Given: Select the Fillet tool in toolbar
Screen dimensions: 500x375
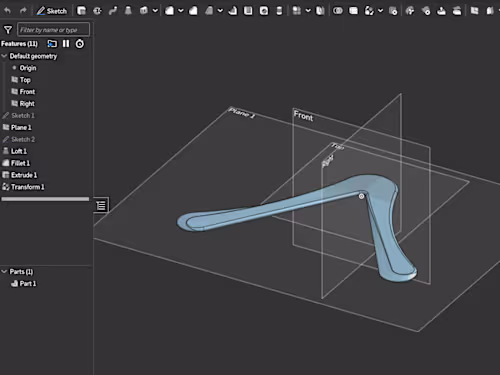Looking at the screenshot, I should [x=170, y=11].
